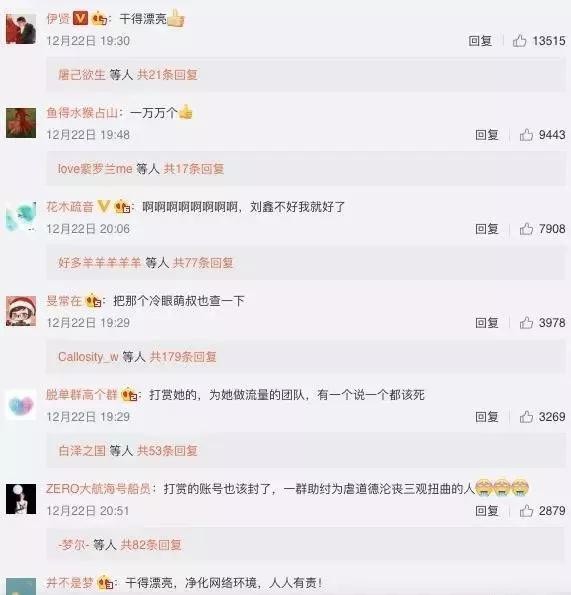Click the yellow V badge beside 花木疏音
This screenshot has height=595, width=571.
tap(104, 206)
